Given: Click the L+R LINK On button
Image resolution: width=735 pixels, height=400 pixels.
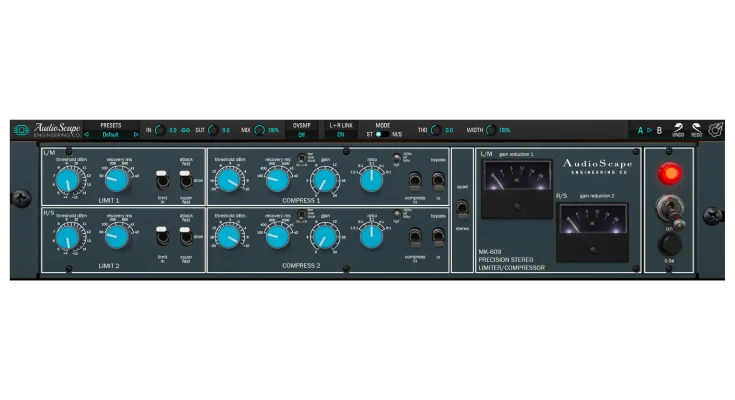Looking at the screenshot, I should 341,134.
